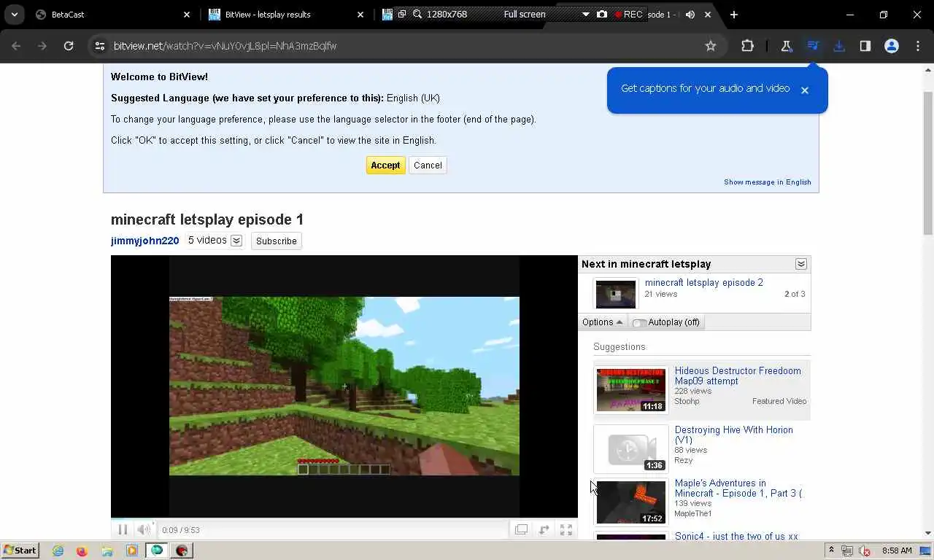The image size is (934, 560).
Task: Open the tab search dropdown arrow
Action: click(15, 15)
